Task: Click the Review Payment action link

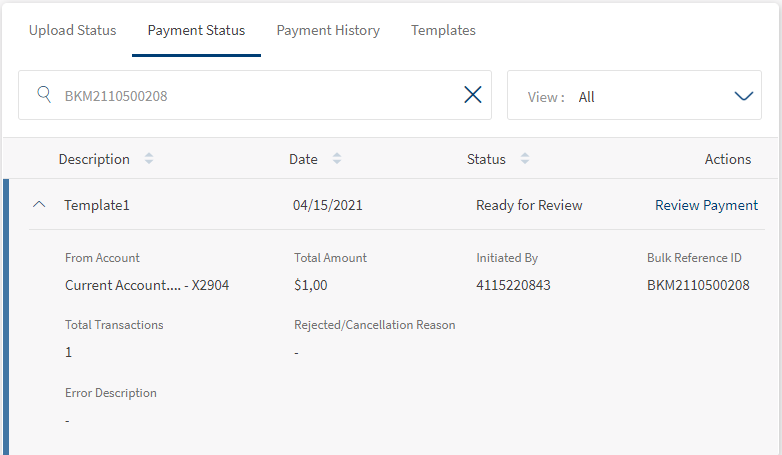Action: tap(706, 205)
